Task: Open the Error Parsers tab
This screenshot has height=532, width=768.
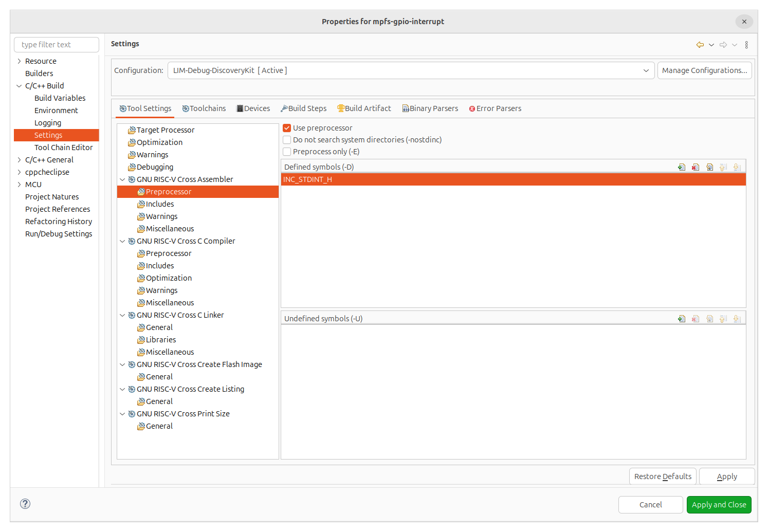Action: [495, 108]
